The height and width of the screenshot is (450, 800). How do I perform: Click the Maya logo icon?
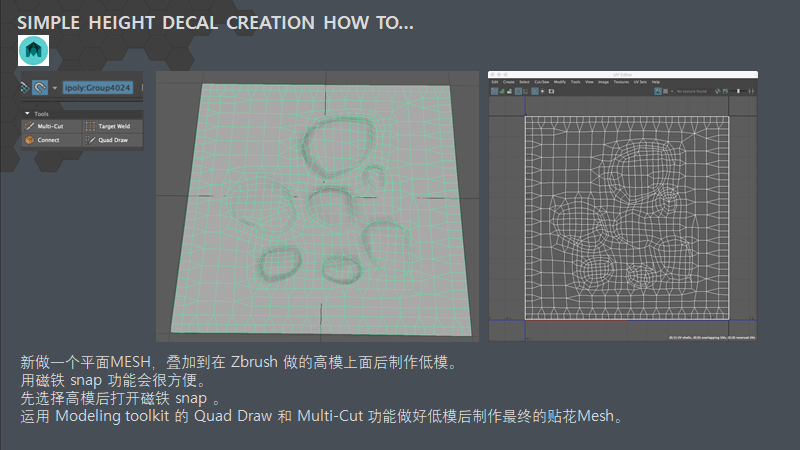[33, 50]
